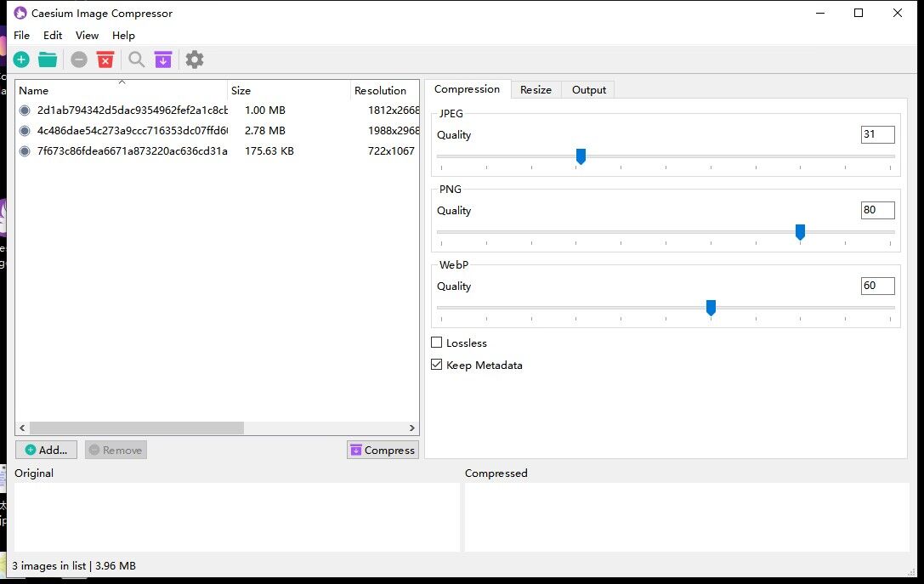The height and width of the screenshot is (584, 924).
Task: Open folder using teal folder toolbar icon
Action: pos(48,60)
